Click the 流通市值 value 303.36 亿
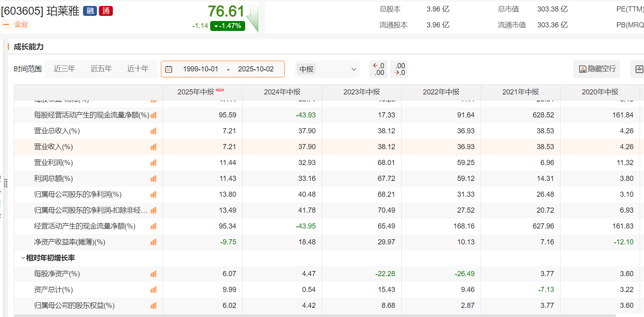Viewport: 644px width, 317px height. (x=553, y=25)
